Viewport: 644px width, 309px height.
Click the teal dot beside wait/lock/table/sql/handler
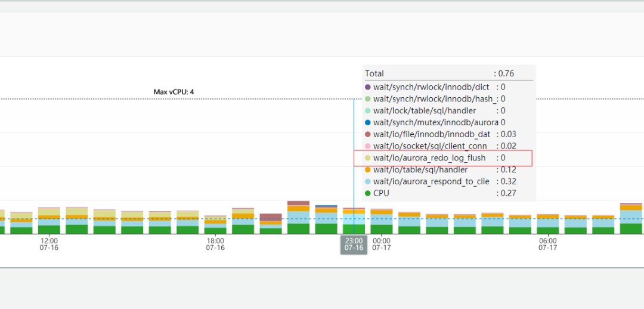pos(368,111)
